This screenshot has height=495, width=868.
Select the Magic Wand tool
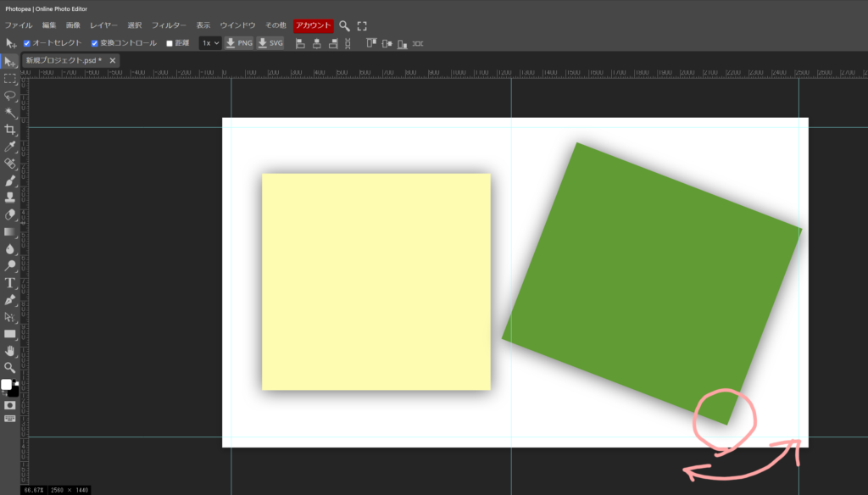coord(10,113)
